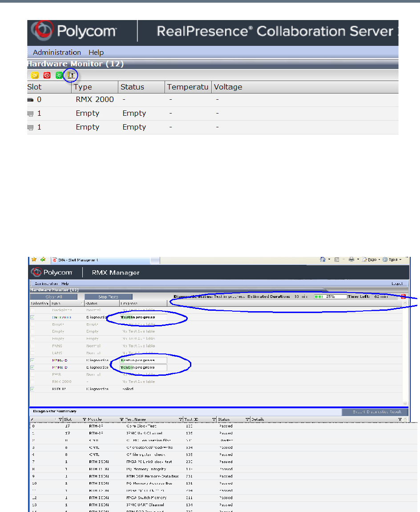Click the slot 0 RMX 2000 device icon
Viewport: 420px width, 512px height.
click(30, 100)
